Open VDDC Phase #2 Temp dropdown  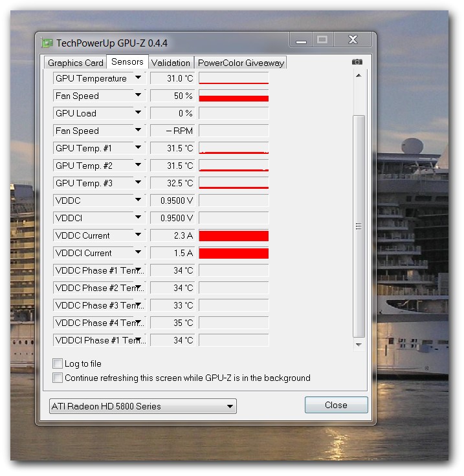[x=138, y=288]
